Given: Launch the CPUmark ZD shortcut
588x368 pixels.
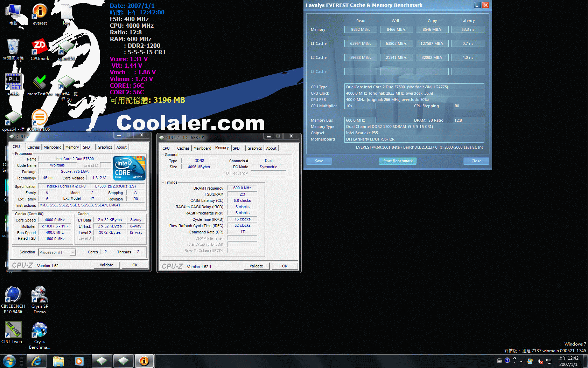Looking at the screenshot, I should 40,49.
